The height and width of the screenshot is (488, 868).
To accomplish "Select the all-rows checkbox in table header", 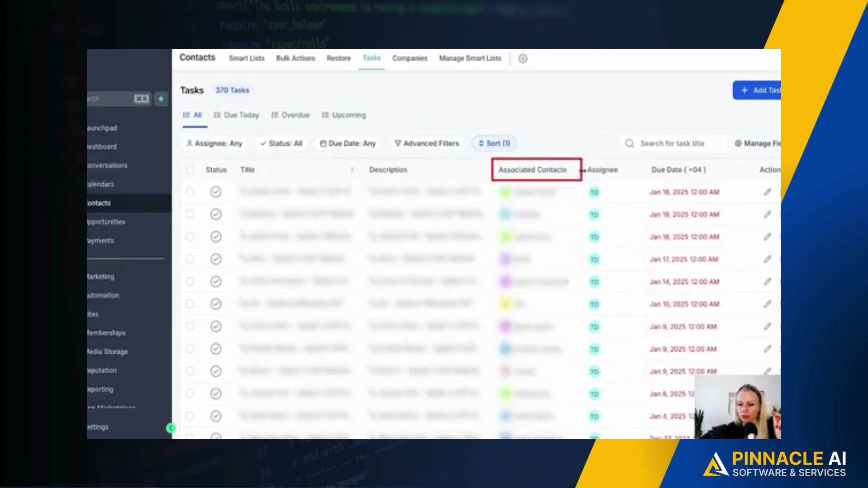I will pos(190,170).
